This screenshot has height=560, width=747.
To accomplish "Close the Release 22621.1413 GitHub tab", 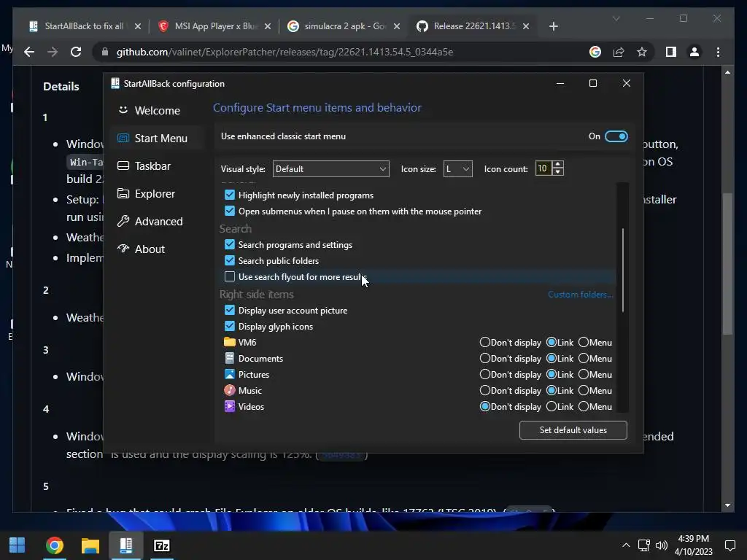I will coord(526,26).
